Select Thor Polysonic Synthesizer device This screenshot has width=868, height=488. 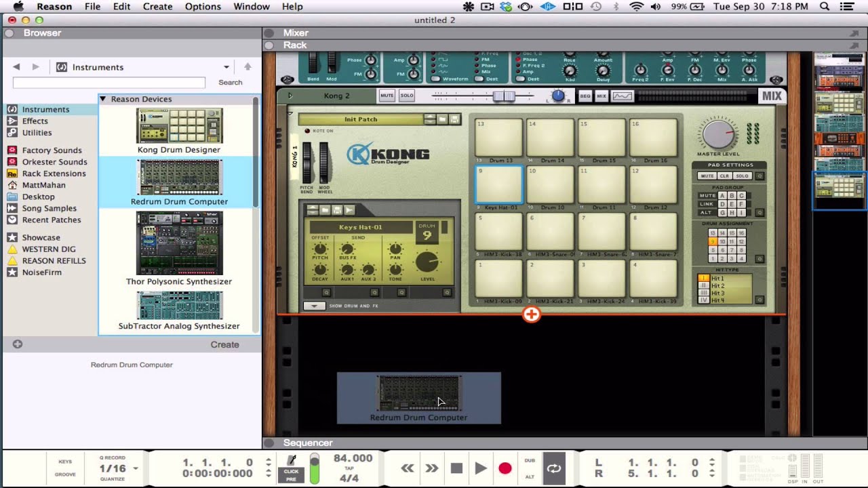(x=179, y=249)
